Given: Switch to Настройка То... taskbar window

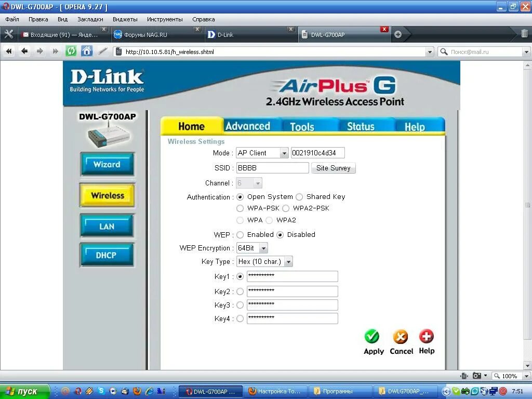Looking at the screenshot, I should pos(275,391).
